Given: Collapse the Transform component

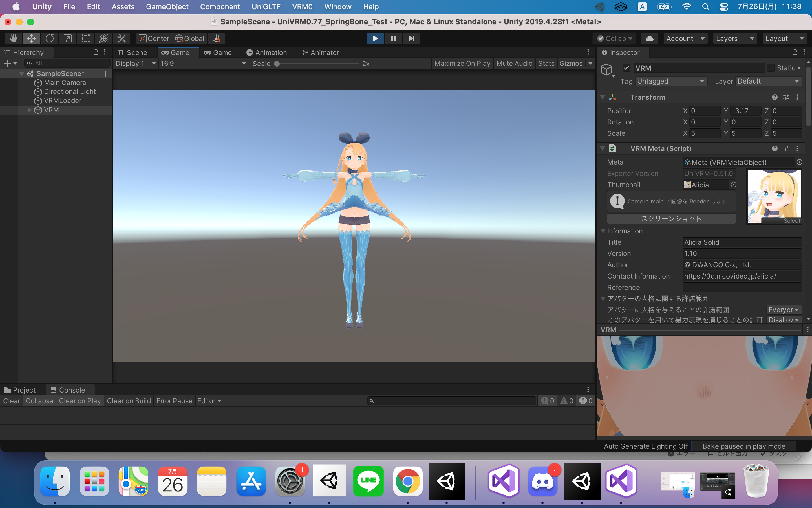Looking at the screenshot, I should click(603, 97).
